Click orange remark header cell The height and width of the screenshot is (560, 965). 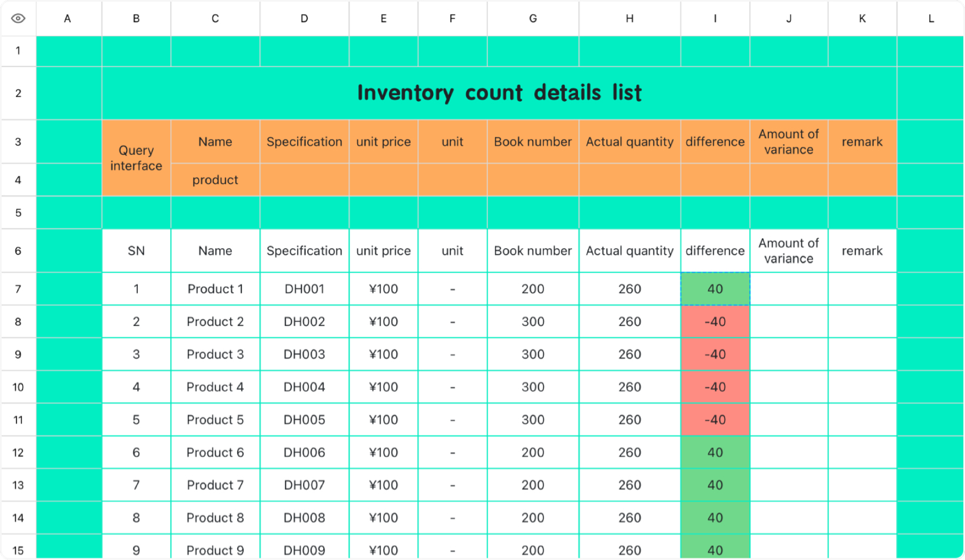[x=863, y=142]
